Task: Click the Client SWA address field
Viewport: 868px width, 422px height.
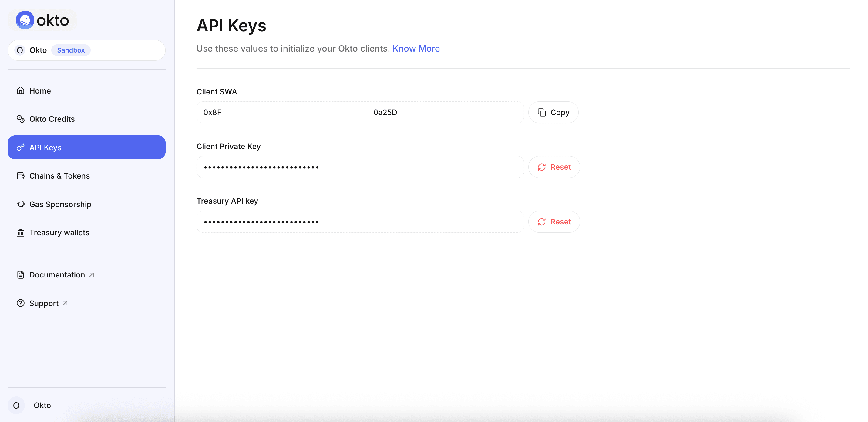Action: [360, 112]
